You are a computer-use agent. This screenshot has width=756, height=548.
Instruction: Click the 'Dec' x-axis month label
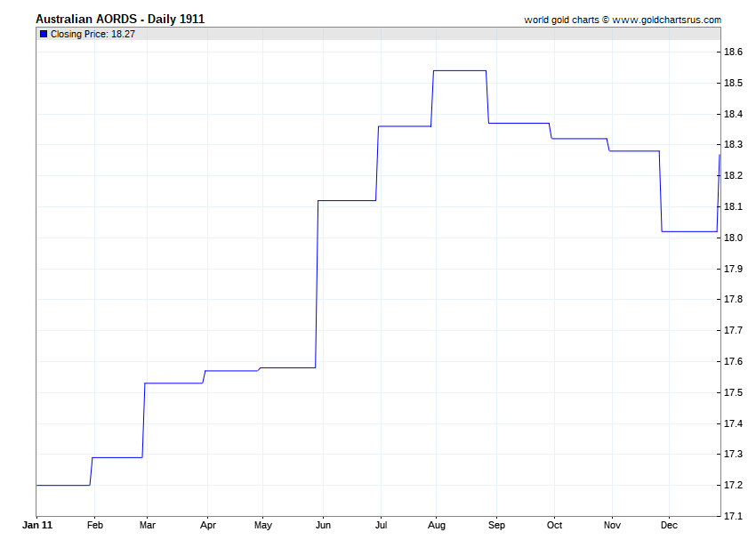pyautogui.click(x=669, y=526)
